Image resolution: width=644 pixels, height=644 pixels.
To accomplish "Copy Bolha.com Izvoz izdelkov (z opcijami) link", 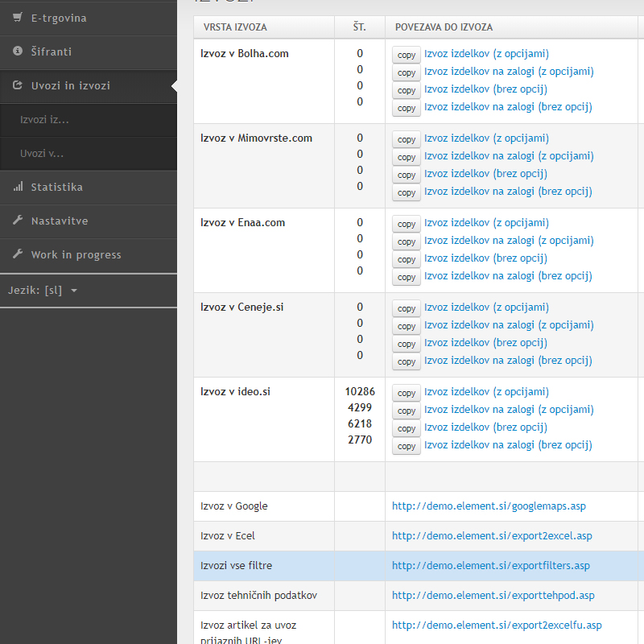I will coord(407,55).
